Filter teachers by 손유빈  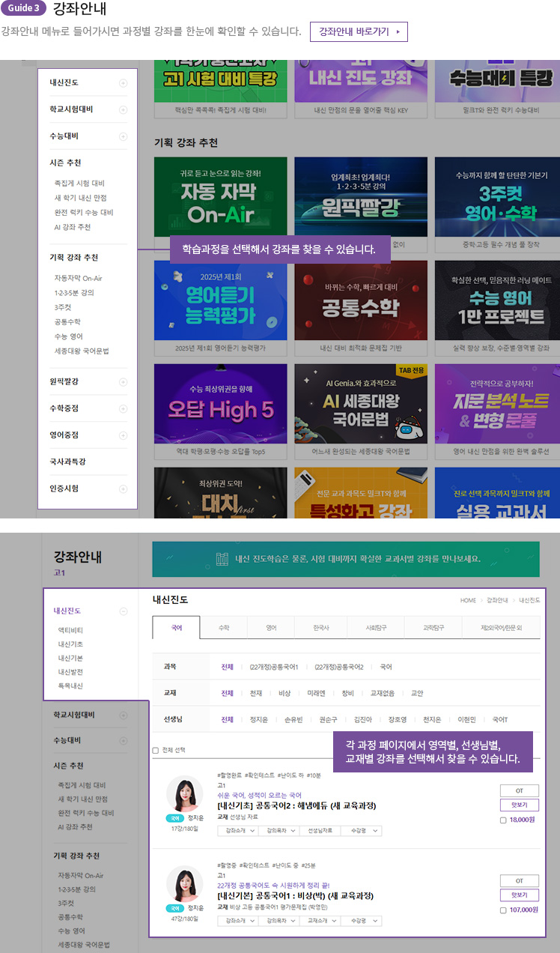[293, 720]
